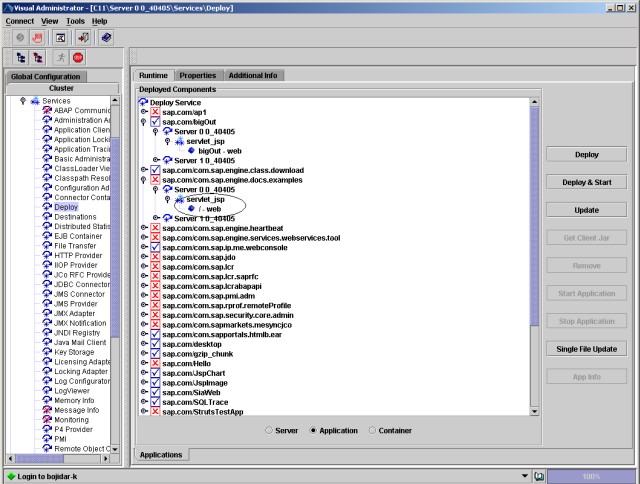Screen dimensions: 640x484
Task: Switch to the Properties tab
Action: pyautogui.click(x=198, y=75)
